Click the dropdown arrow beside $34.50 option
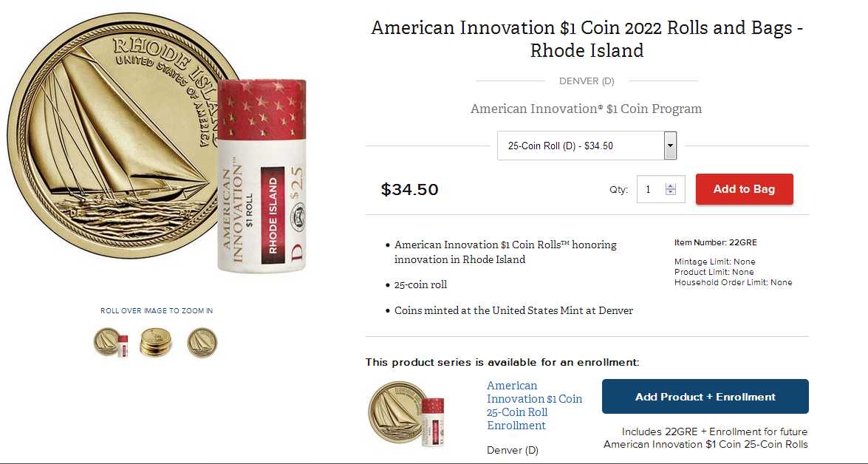The image size is (868, 464). (669, 145)
